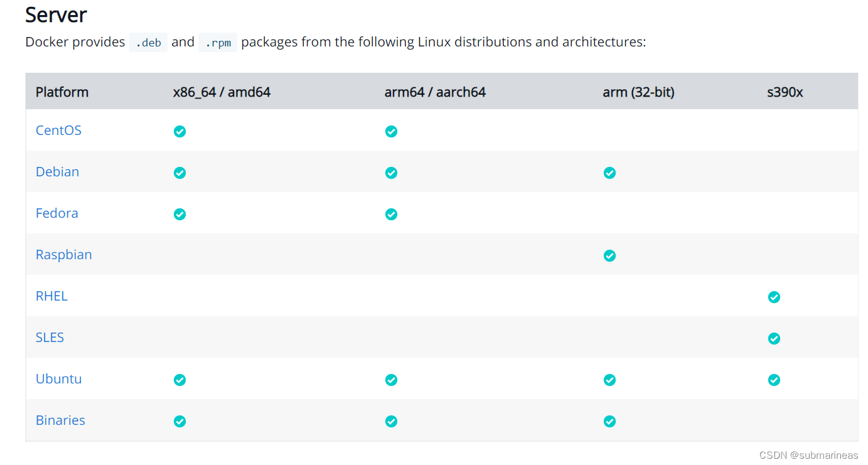
Task: Click CentOS arm64 / aarch64 checkmark
Action: 391,131
